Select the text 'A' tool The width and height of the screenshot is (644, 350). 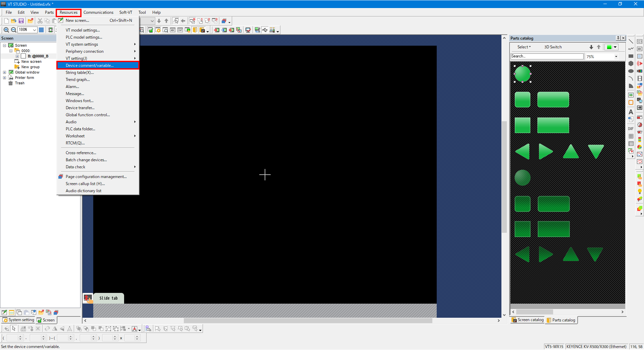pos(631,112)
